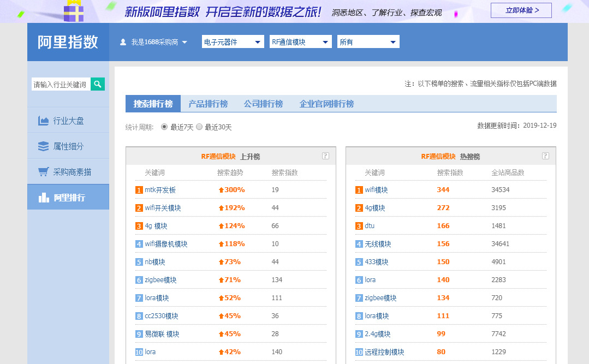Open lora link in 上升榜 rank 10

[150, 352]
